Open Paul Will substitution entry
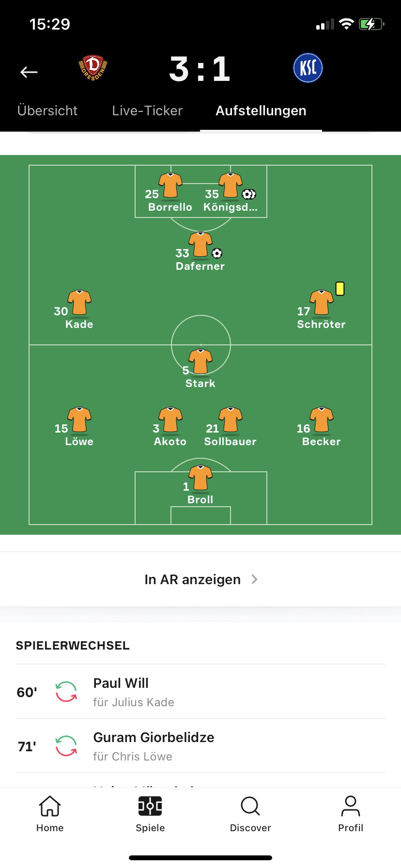 [200, 692]
